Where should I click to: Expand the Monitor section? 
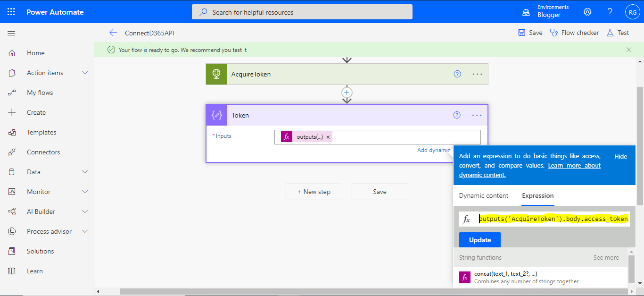(x=85, y=191)
